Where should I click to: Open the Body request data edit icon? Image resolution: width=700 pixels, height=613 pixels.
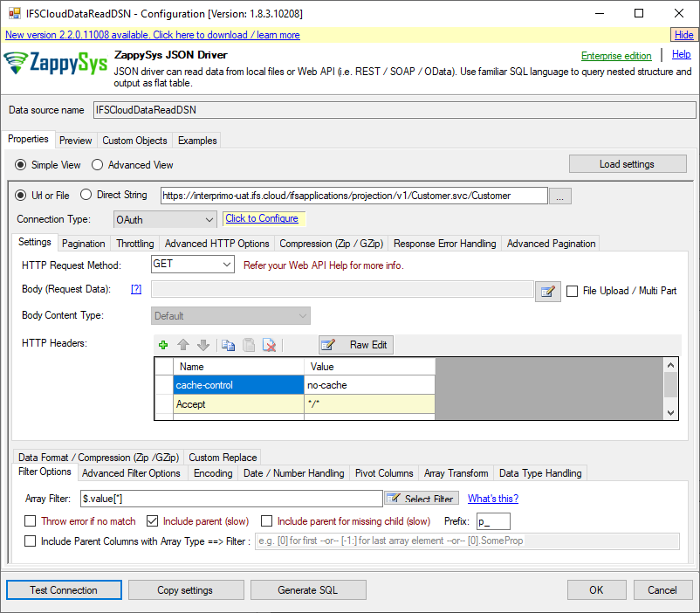547,291
